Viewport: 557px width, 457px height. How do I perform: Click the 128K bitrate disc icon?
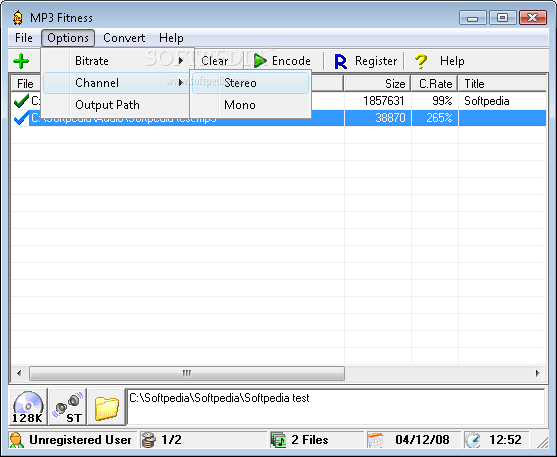click(x=28, y=407)
